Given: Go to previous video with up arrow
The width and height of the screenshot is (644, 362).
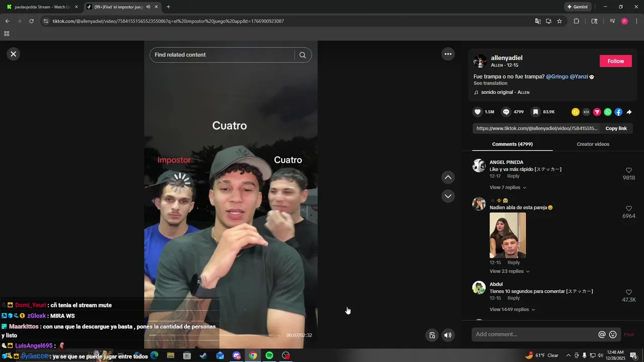Looking at the screenshot, I should click(448, 177).
